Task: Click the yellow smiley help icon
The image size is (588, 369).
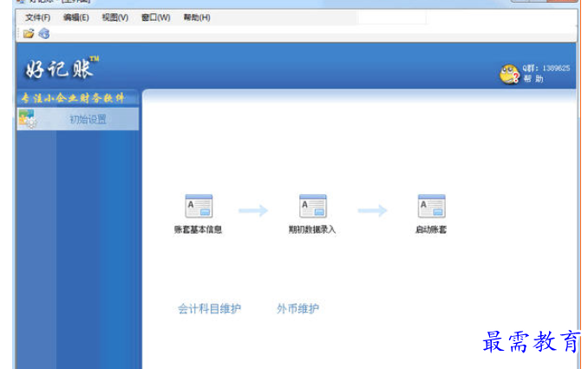Action: [509, 74]
